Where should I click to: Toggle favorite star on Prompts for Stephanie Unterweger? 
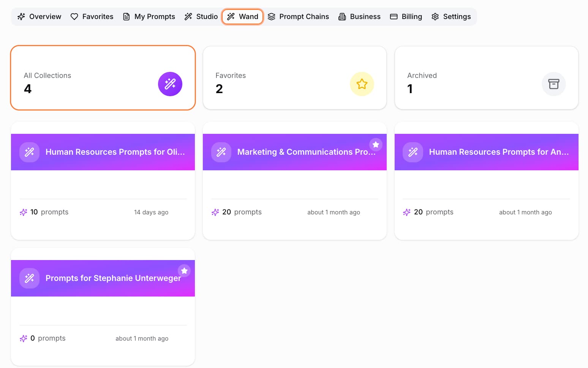pos(184,271)
